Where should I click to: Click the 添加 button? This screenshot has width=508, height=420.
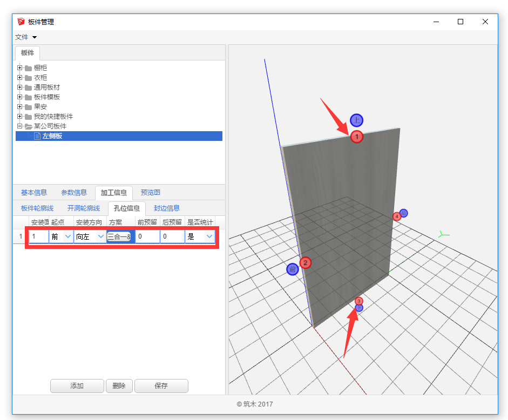coord(77,386)
